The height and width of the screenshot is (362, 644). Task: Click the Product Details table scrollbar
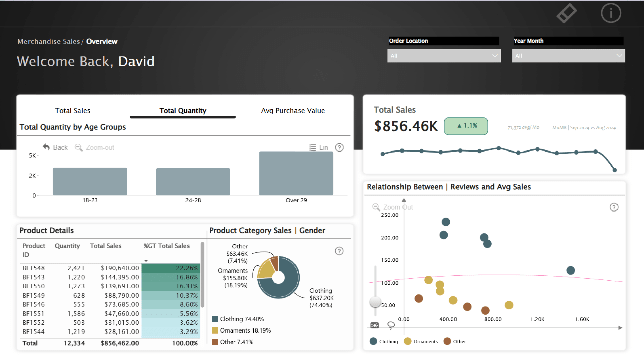pyautogui.click(x=202, y=275)
